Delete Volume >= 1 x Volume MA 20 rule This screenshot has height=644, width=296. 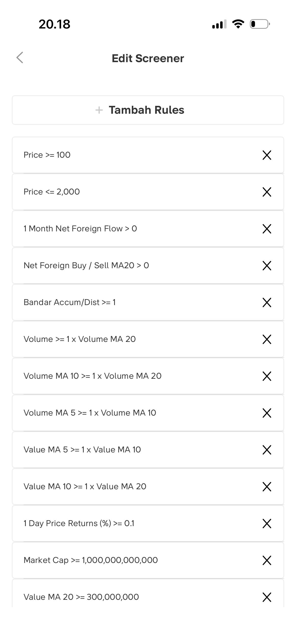click(267, 339)
